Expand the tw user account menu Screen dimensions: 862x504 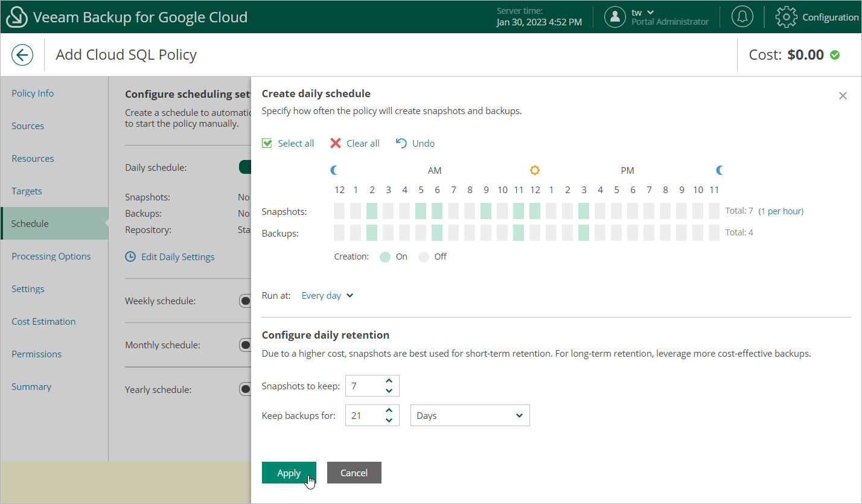(x=642, y=12)
